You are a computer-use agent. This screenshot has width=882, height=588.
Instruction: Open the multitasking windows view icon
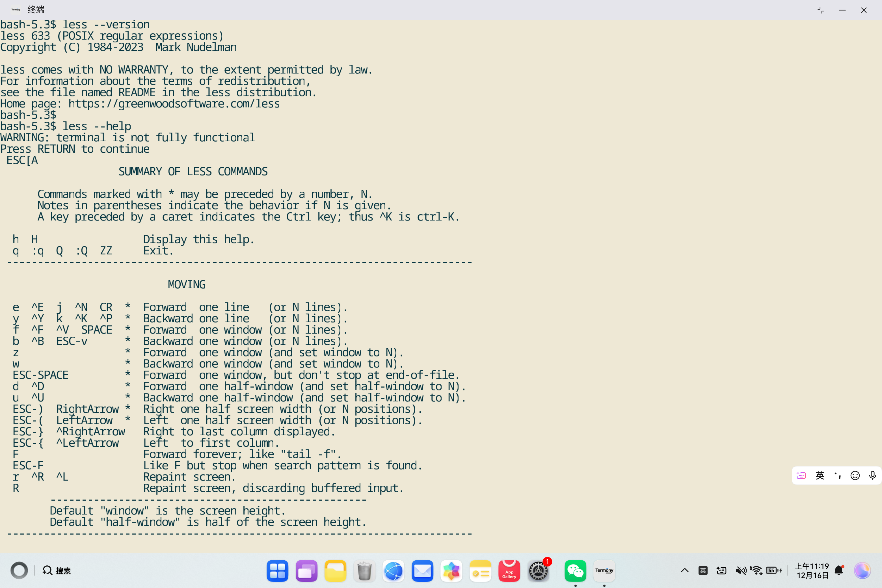coord(306,571)
